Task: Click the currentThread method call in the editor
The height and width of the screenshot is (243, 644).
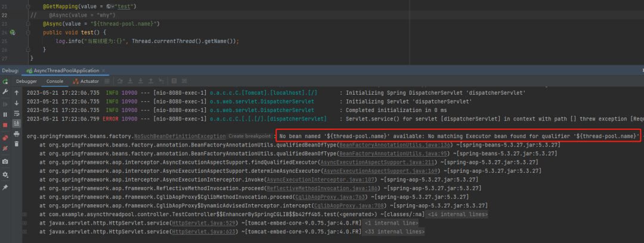Action: click(x=174, y=42)
